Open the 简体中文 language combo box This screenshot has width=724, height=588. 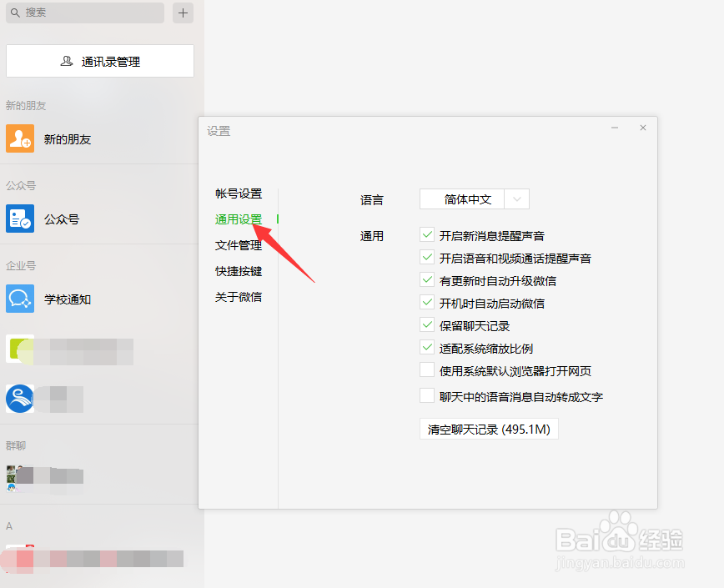click(x=475, y=199)
